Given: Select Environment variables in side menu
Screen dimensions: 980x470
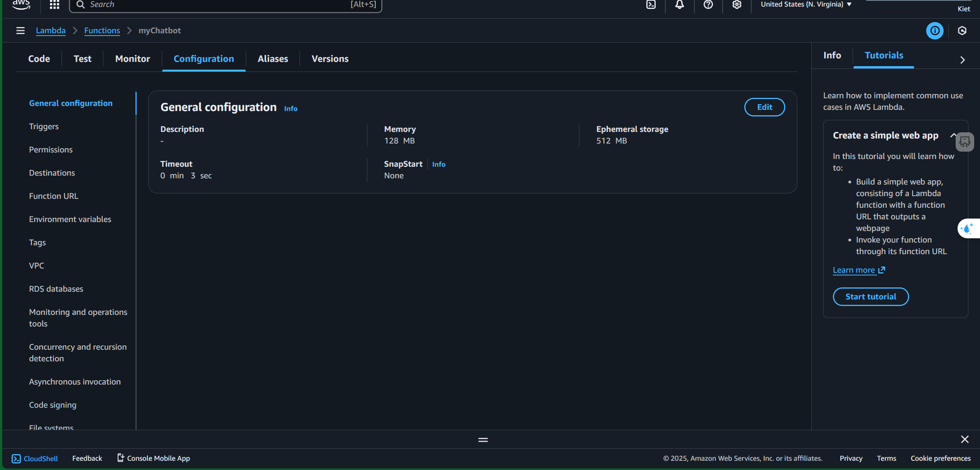Looking at the screenshot, I should (70, 219).
